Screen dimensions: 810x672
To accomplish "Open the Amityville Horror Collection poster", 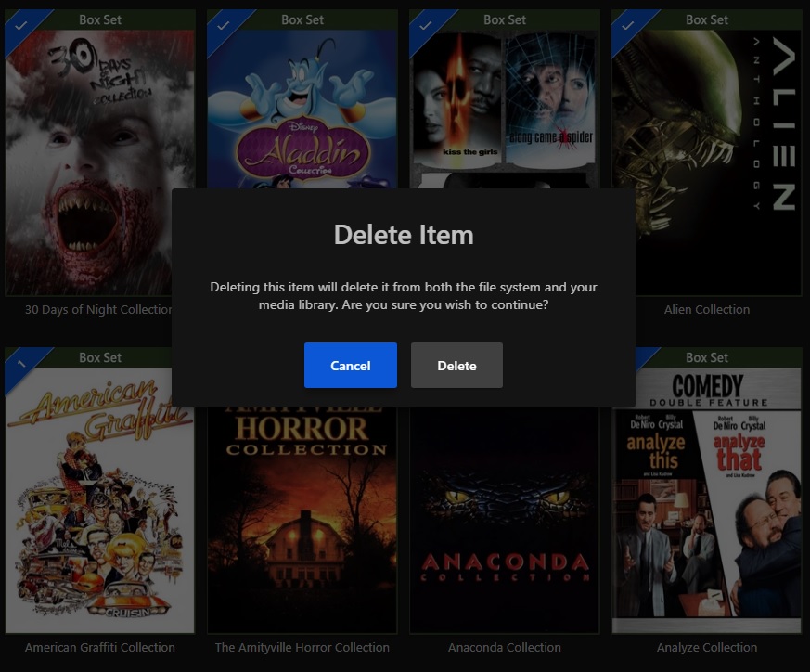I will pyautogui.click(x=302, y=520).
